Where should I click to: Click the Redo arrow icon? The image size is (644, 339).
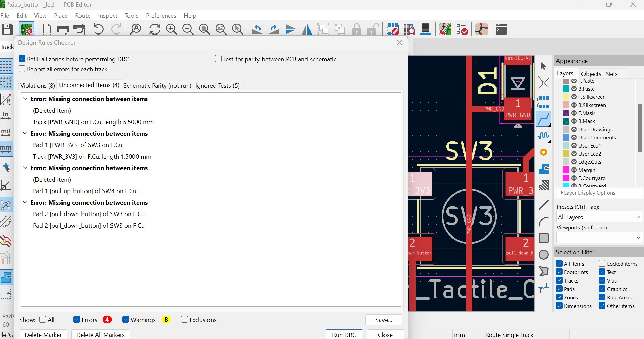(116, 29)
